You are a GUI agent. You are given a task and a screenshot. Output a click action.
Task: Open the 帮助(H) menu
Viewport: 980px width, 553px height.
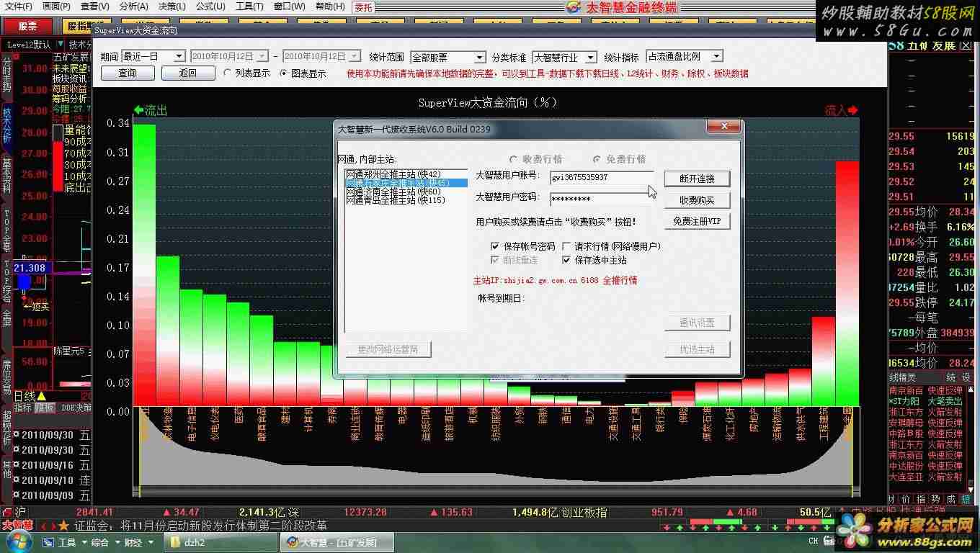pos(330,6)
